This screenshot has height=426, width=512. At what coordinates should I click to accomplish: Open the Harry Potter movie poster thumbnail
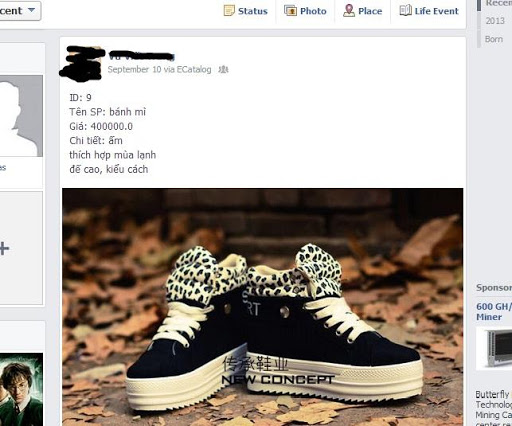pyautogui.click(x=21, y=389)
